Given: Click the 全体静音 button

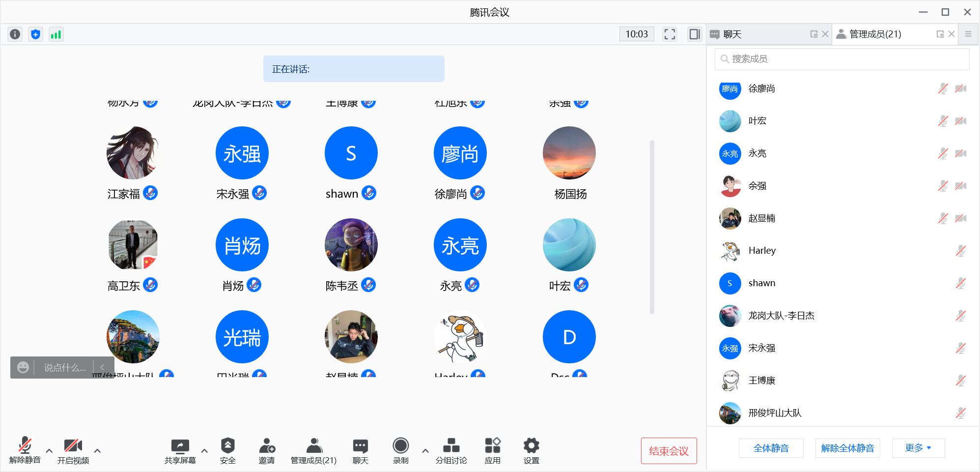Looking at the screenshot, I should pyautogui.click(x=771, y=448).
